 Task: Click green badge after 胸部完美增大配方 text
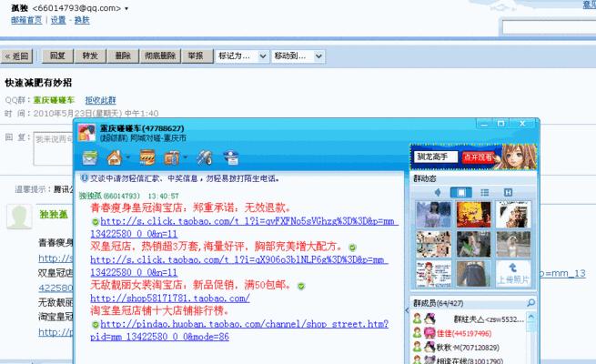click(x=352, y=248)
